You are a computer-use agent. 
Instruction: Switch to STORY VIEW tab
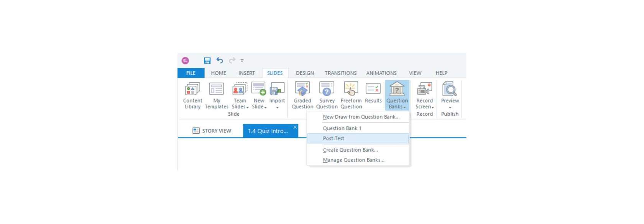click(212, 131)
